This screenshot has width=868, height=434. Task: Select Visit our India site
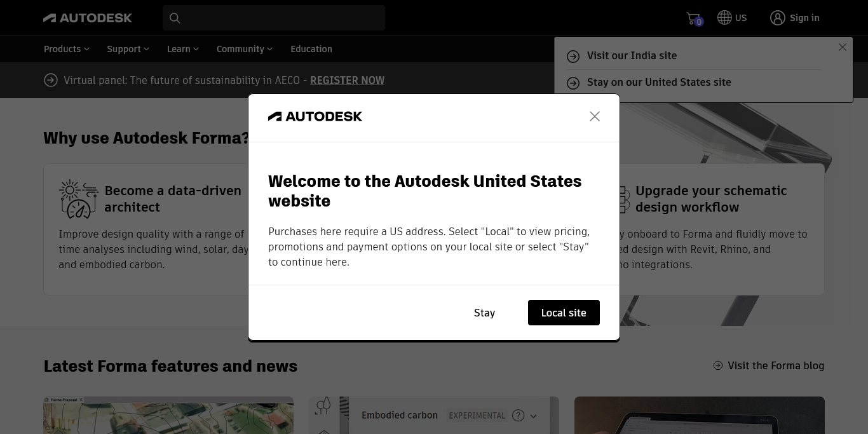632,55
